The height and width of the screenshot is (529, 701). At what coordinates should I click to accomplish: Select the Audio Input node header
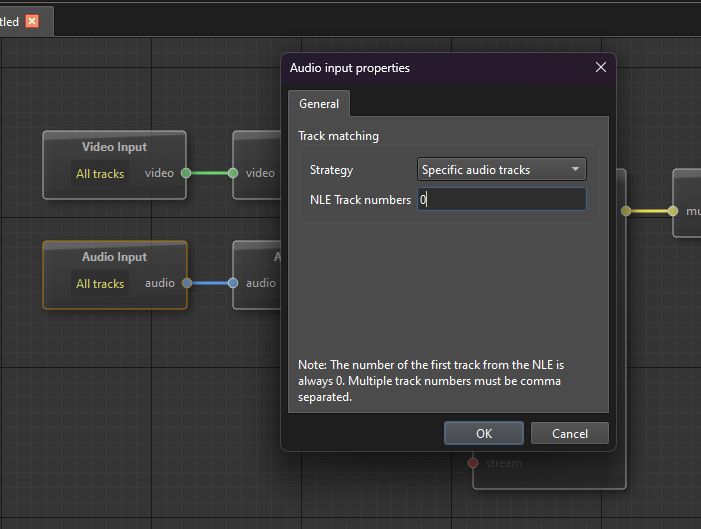click(x=114, y=257)
